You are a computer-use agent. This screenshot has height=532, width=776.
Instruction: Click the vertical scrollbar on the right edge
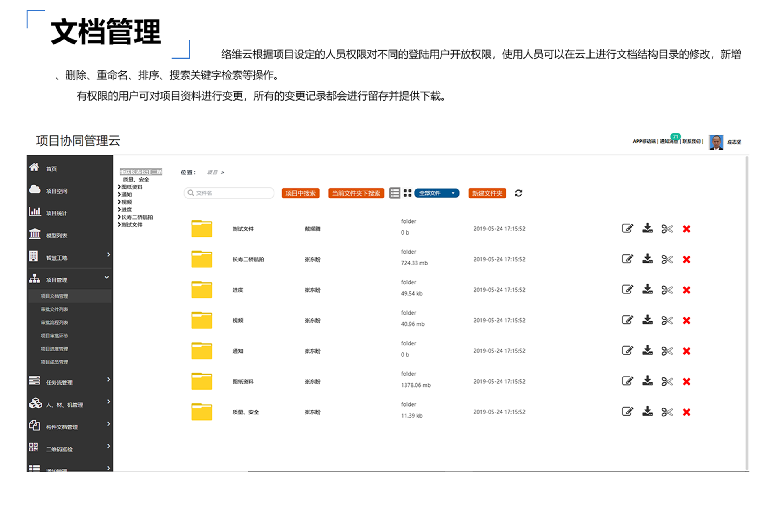click(x=747, y=312)
